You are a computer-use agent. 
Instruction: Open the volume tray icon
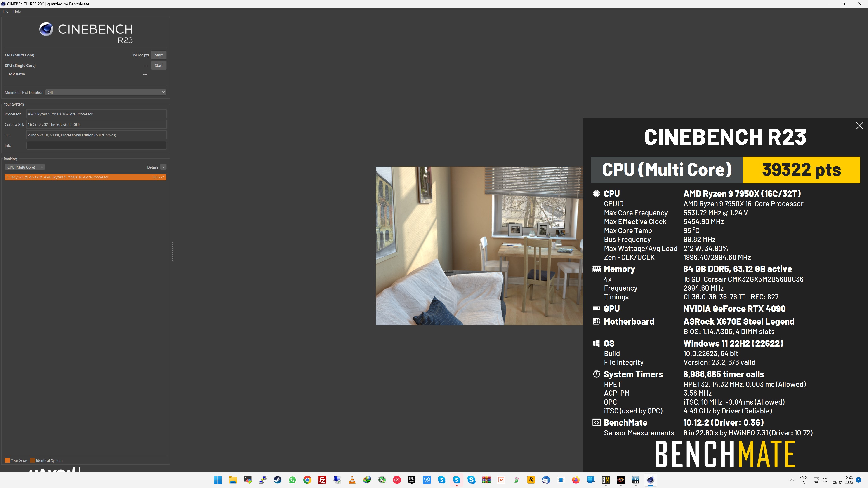click(825, 480)
